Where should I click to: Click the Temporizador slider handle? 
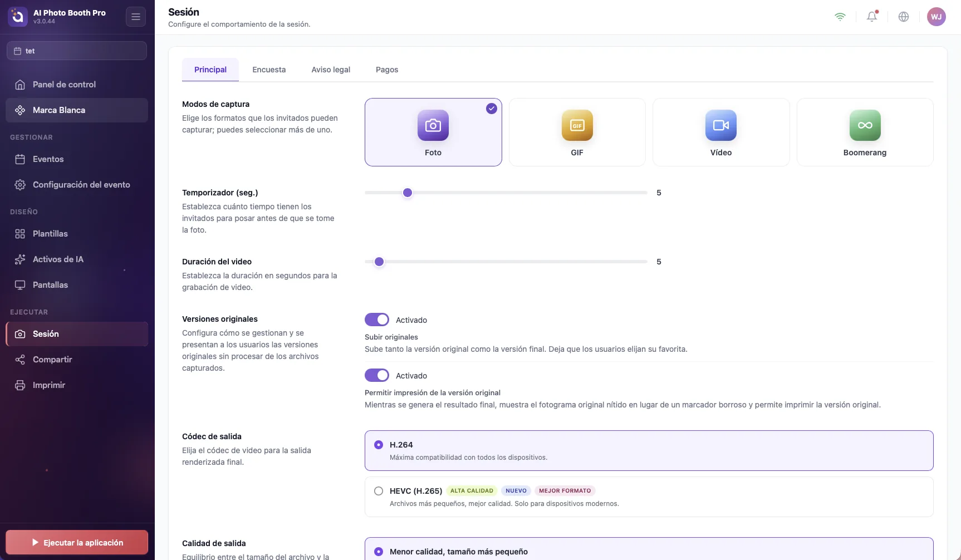click(x=408, y=193)
